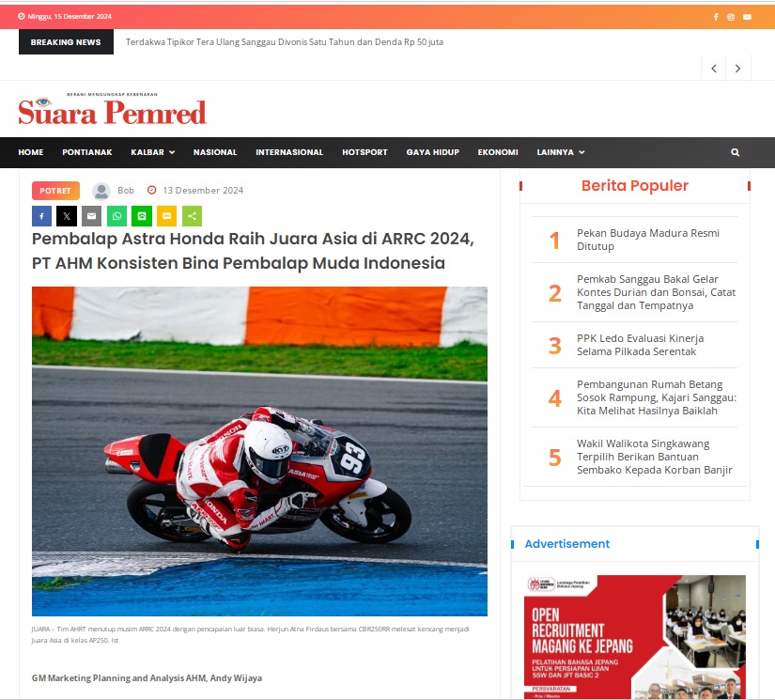Image resolution: width=775 pixels, height=700 pixels.
Task: Click the Advertisement heading
Action: 566,544
